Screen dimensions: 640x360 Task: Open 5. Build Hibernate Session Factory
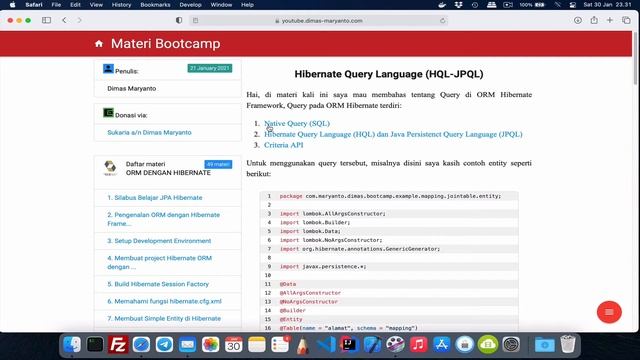point(158,284)
